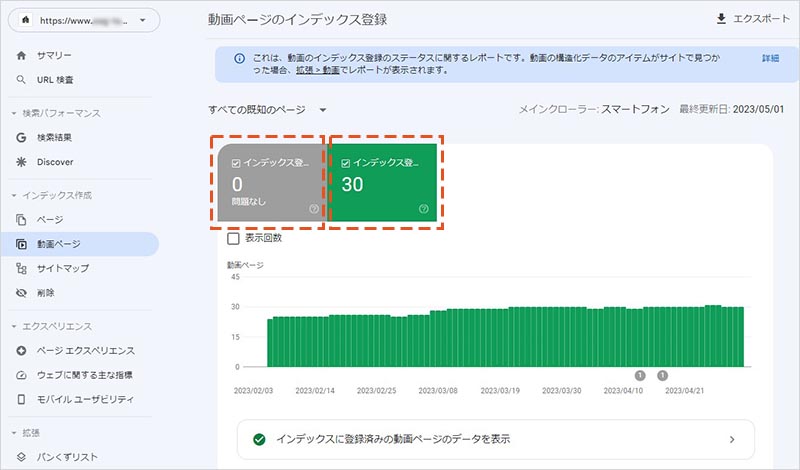Click the first annotation marker on chart timeline
Image resolution: width=800 pixels, height=470 pixels.
click(x=639, y=375)
